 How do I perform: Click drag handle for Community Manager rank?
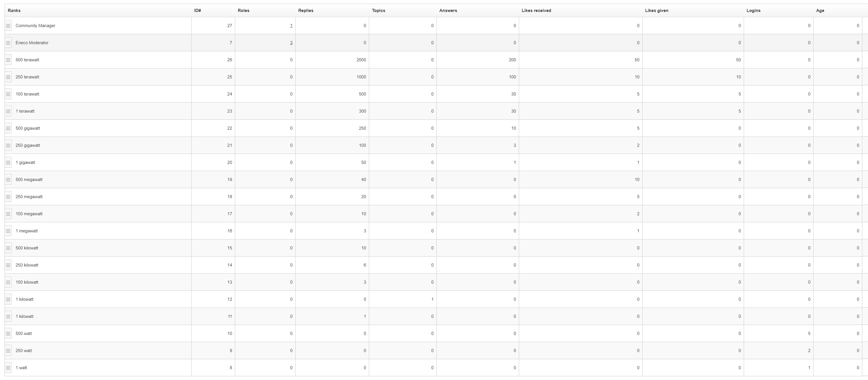[8, 26]
